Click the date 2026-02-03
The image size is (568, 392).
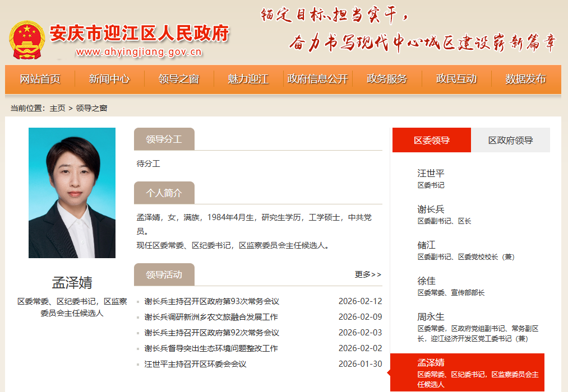point(360,333)
